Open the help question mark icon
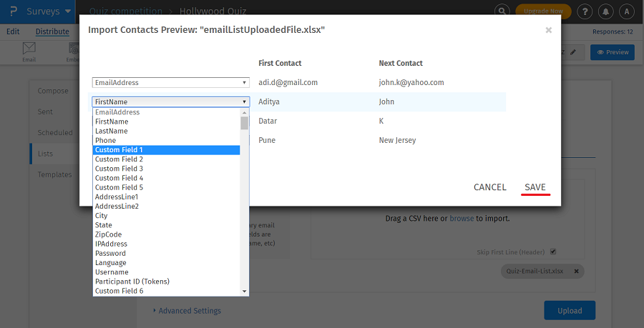This screenshot has width=644, height=328. click(585, 11)
